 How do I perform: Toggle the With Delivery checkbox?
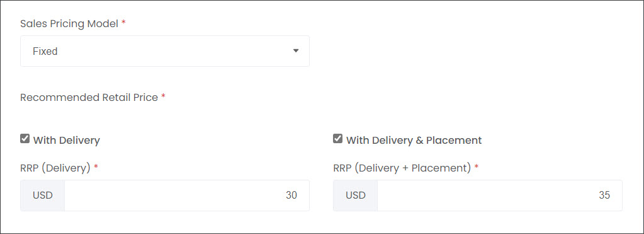[25, 139]
